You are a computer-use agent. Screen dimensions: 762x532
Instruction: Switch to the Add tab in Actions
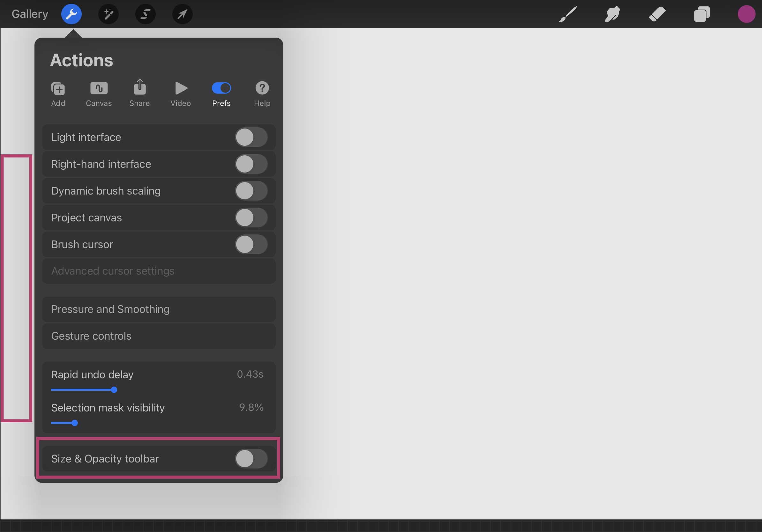point(58,93)
